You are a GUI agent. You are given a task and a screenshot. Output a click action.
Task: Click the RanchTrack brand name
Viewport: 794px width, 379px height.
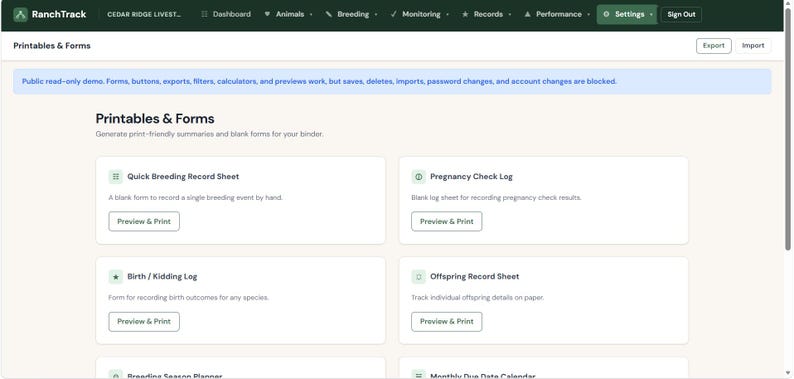pos(59,14)
